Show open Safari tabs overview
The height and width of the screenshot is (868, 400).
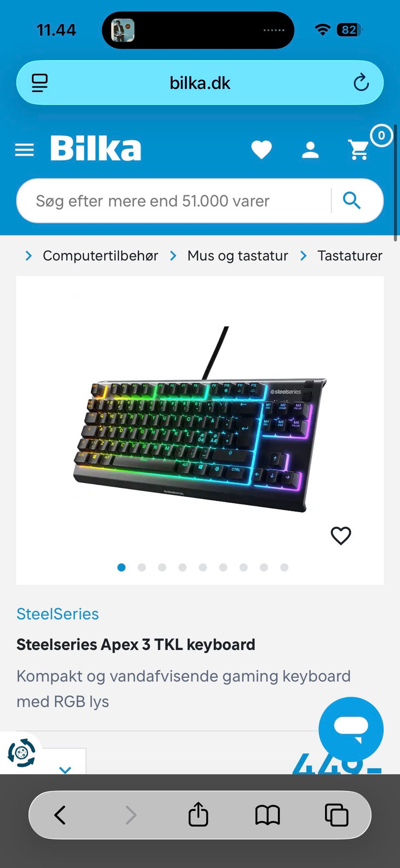point(336,815)
